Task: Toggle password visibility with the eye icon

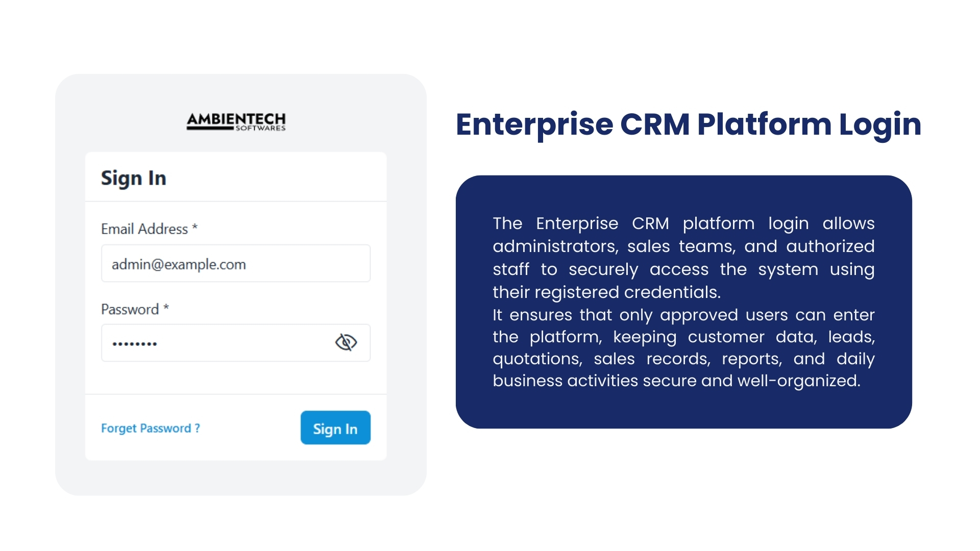Action: (x=346, y=342)
